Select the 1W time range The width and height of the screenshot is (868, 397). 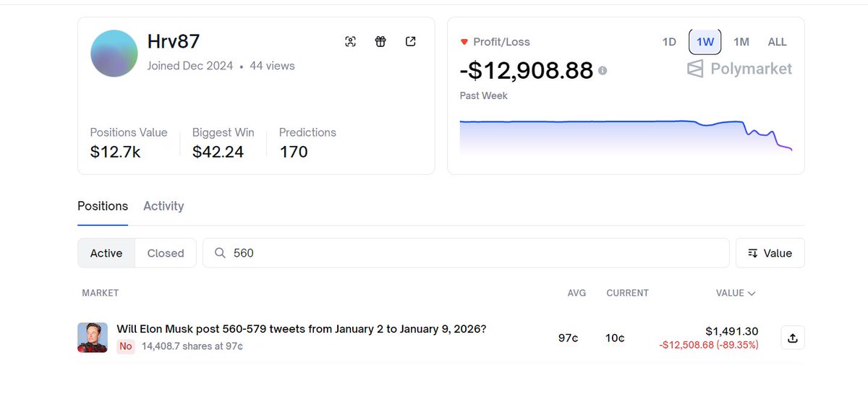pos(705,42)
